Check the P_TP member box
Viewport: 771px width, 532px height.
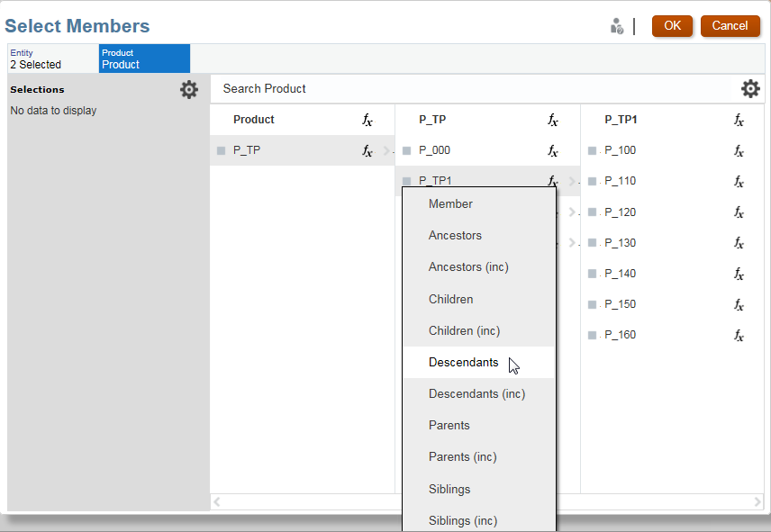(222, 150)
